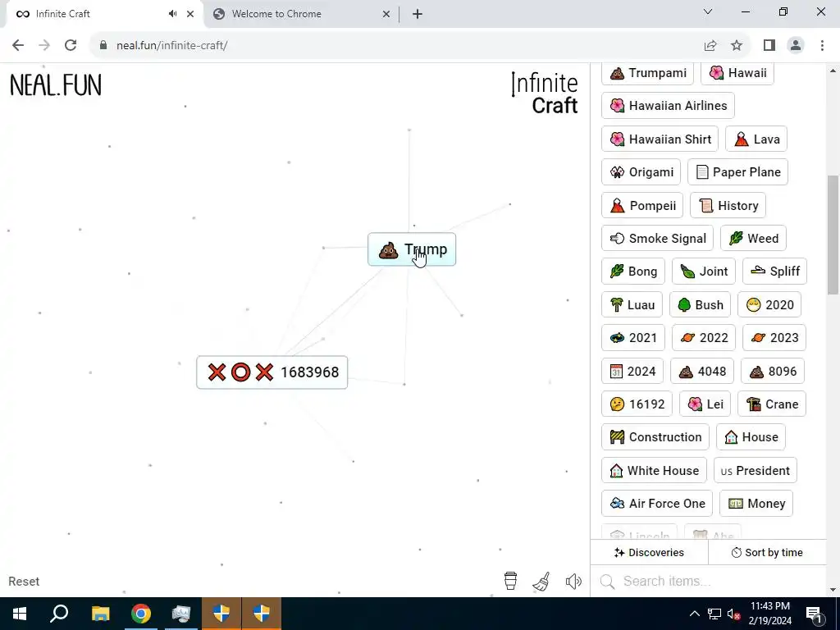Open the Discoveries filter
Image resolution: width=840 pixels, height=630 pixels.
pos(650,552)
